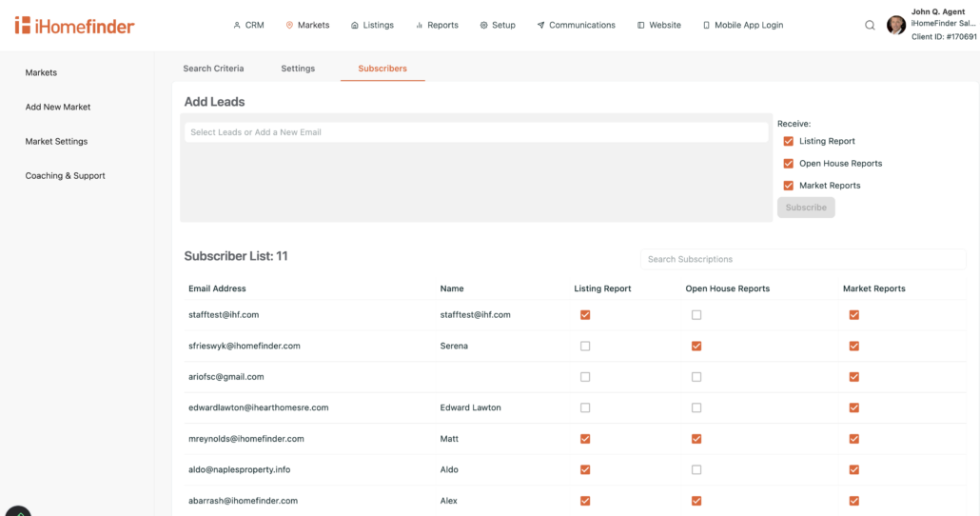Uncheck Open House Reports for Matt
The width and height of the screenshot is (980, 516).
coord(696,439)
